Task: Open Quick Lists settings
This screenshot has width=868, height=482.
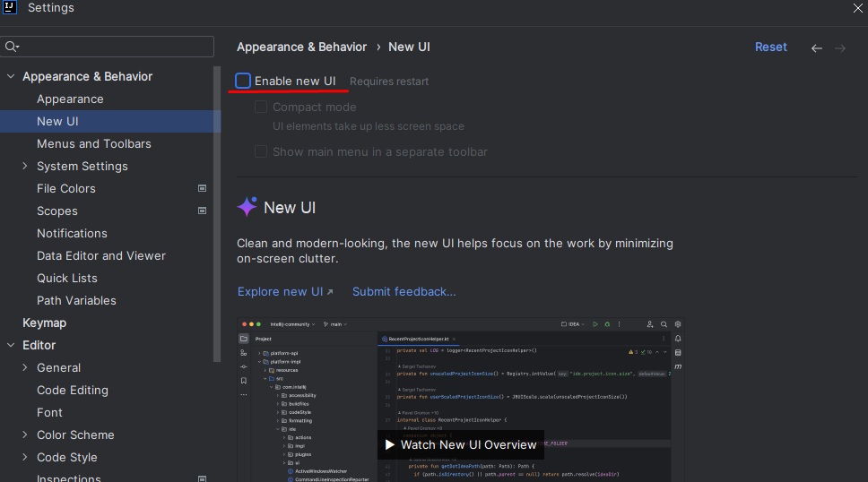Action: pos(67,279)
